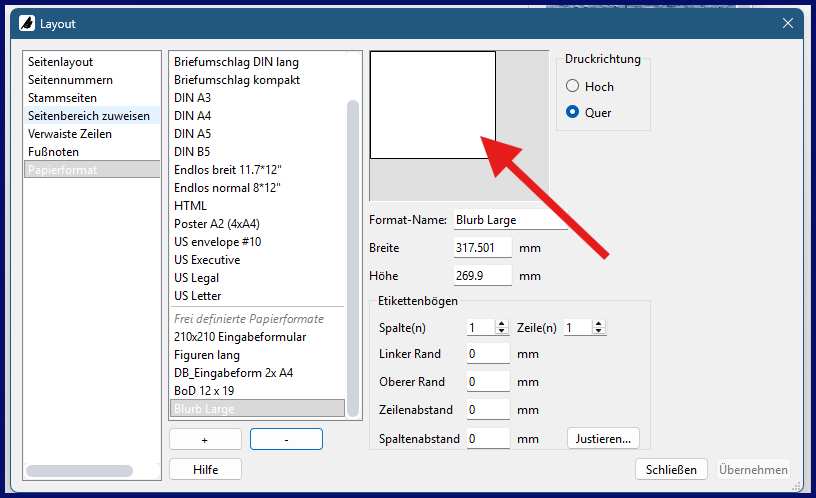This screenshot has width=816, height=498.
Task: Open the Seitenlayout section
Action: pyautogui.click(x=60, y=62)
